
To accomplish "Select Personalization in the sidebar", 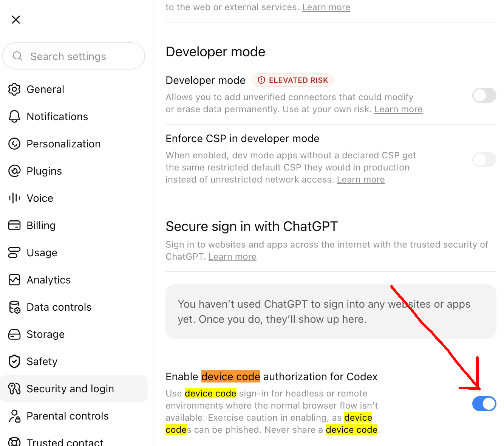I will (74, 144).
